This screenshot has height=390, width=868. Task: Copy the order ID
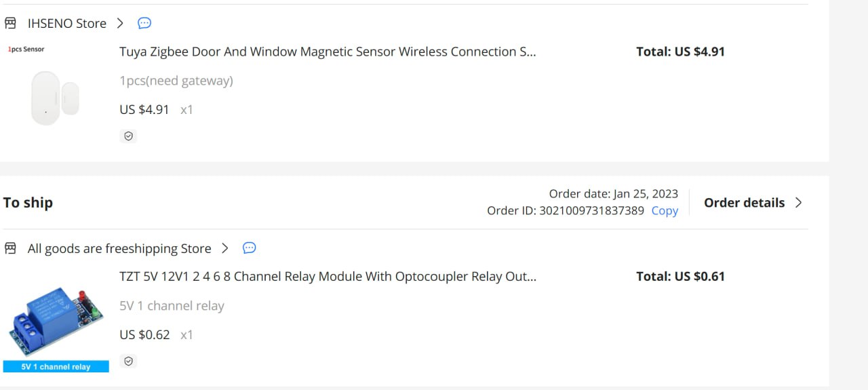pos(665,210)
